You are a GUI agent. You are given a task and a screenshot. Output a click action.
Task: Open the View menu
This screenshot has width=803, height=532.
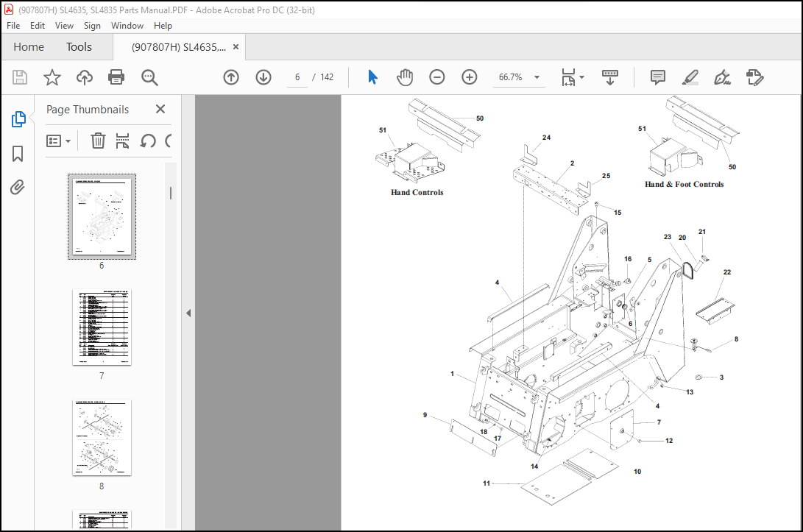tap(64, 26)
